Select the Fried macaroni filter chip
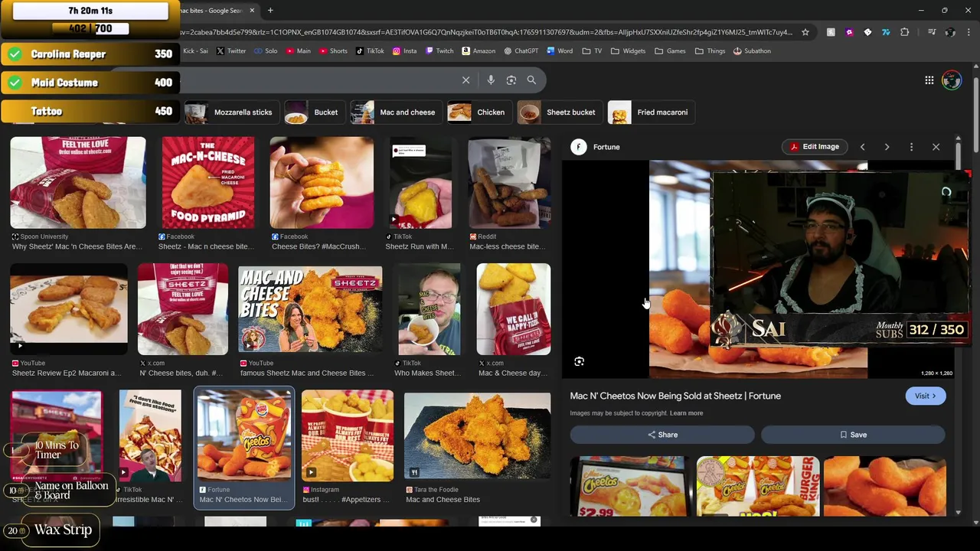The image size is (980, 551). coord(652,112)
